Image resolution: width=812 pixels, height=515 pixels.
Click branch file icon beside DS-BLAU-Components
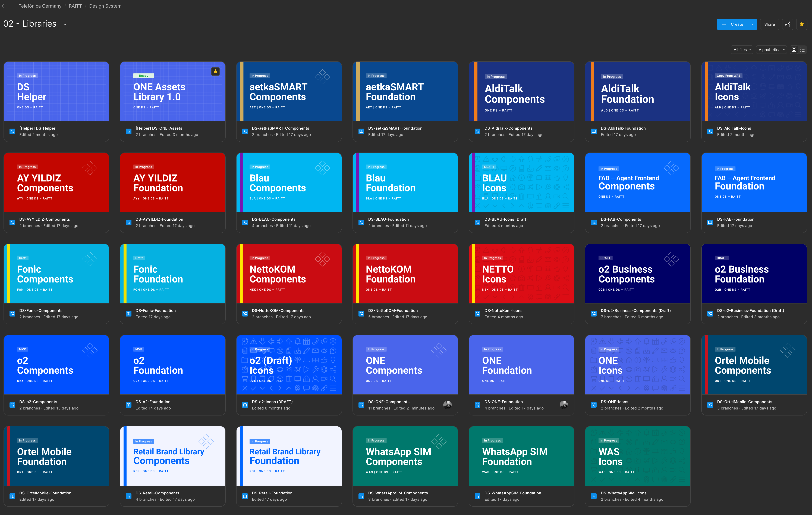coord(245,222)
